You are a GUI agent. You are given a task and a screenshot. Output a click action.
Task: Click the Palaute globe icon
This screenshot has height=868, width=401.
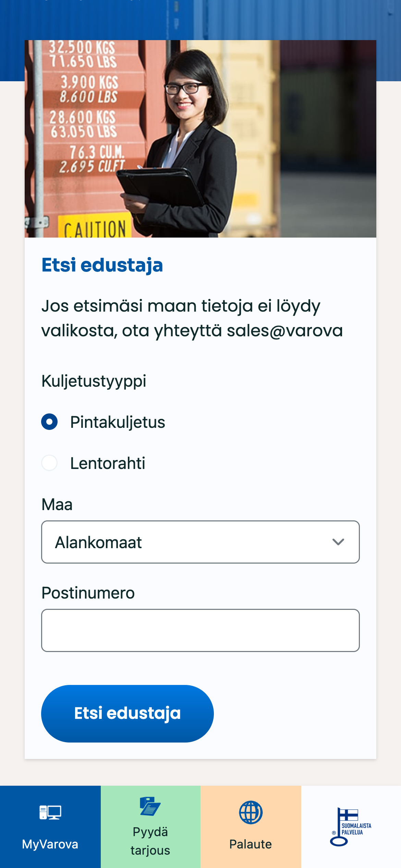(x=251, y=812)
